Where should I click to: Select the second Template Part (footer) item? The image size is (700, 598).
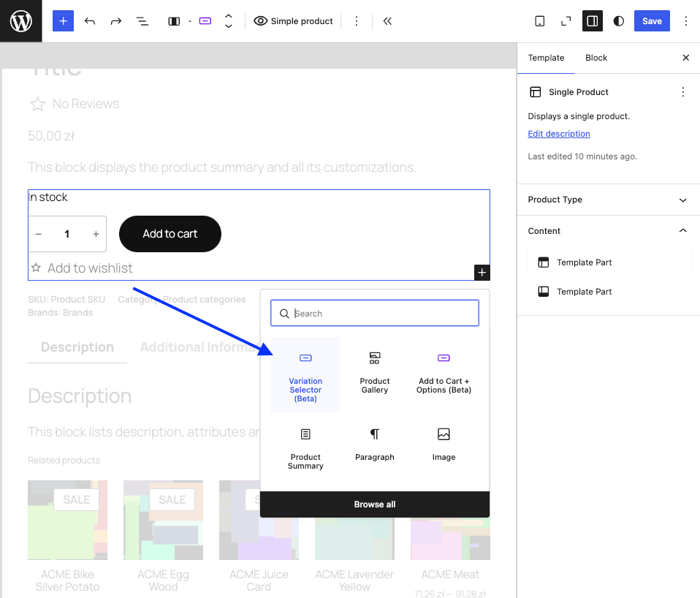610,292
